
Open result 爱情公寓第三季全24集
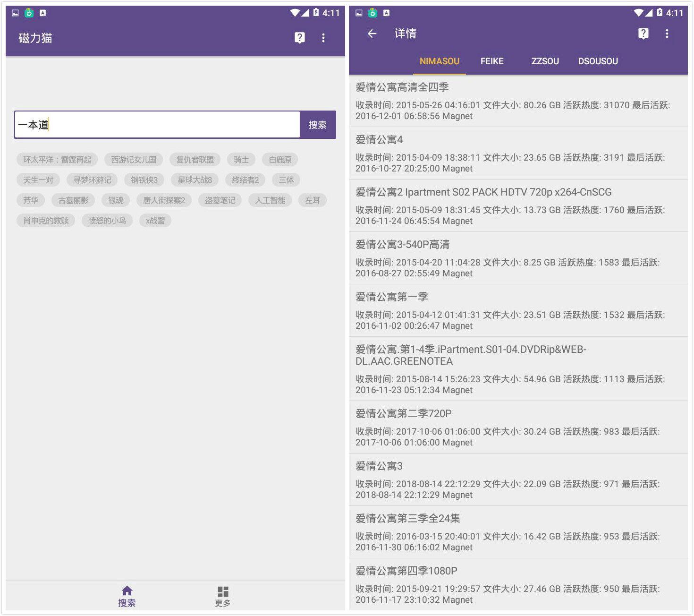(x=518, y=532)
